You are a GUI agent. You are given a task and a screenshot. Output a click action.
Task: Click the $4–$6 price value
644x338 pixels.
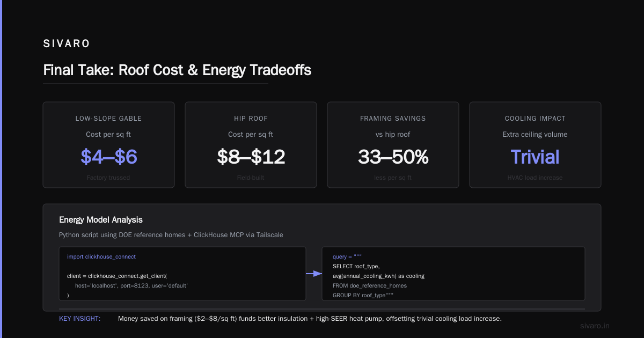(109, 157)
